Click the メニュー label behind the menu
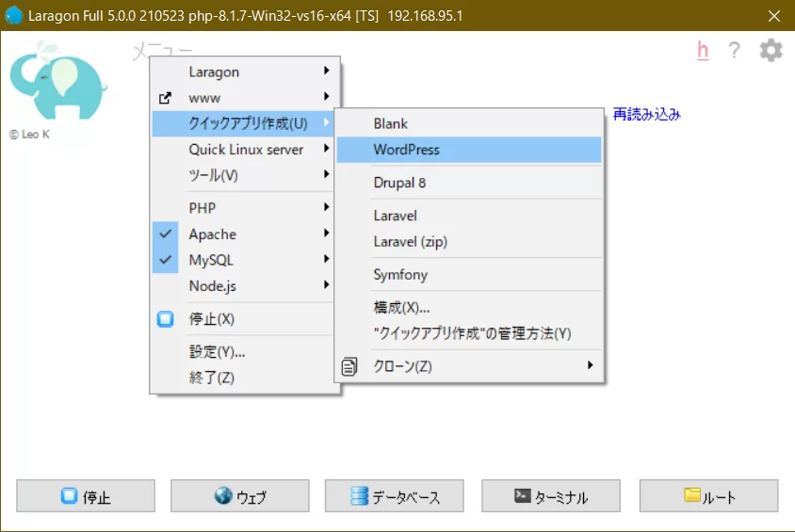The height and width of the screenshot is (532, 795). [x=162, y=50]
